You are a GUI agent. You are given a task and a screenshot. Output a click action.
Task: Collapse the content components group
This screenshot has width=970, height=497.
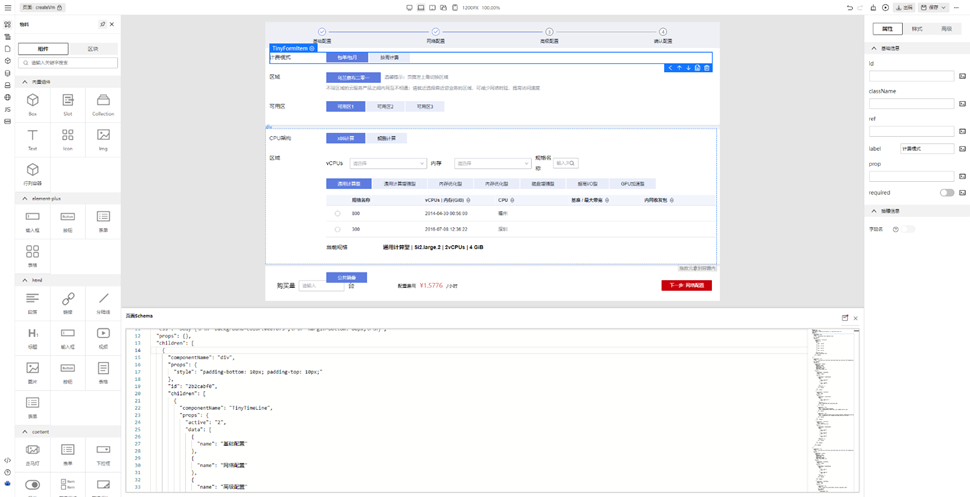pos(68,431)
